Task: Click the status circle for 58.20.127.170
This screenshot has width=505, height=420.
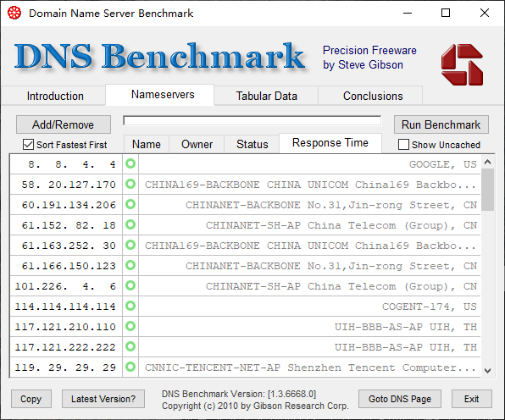Action: pos(130,184)
